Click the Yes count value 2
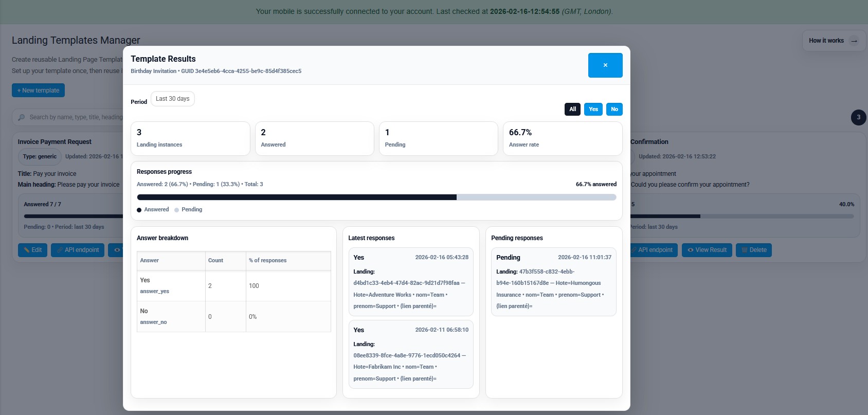Viewport: 868px width, 415px height. 210,286
